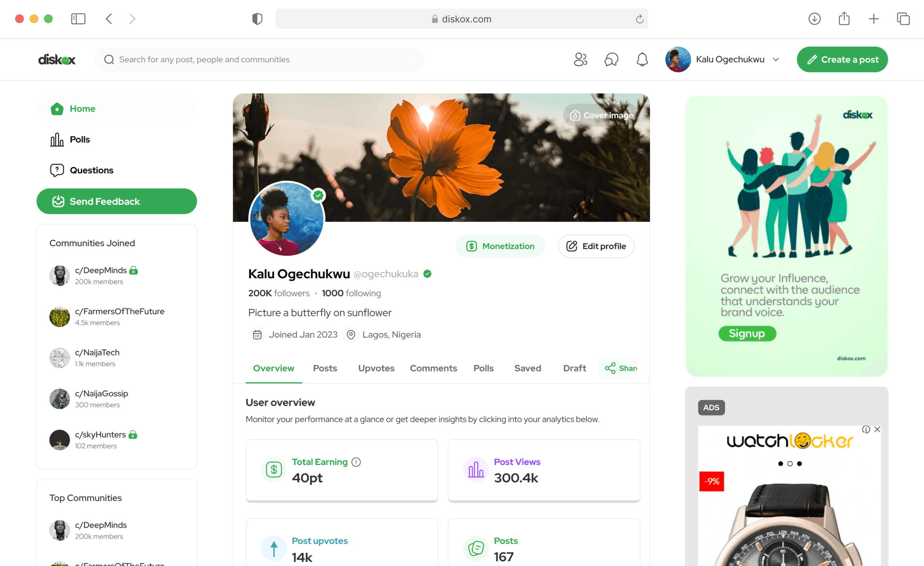This screenshot has width=924, height=566.
Task: Open Polls in left sidebar
Action: pos(79,139)
